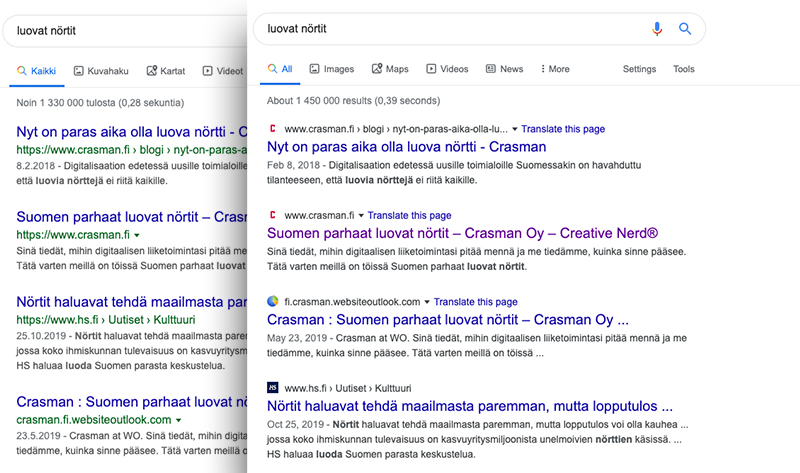
Task: Open 'Nyt on paras aika olla luova nörtti - Crasman' result
Action: [x=407, y=147]
